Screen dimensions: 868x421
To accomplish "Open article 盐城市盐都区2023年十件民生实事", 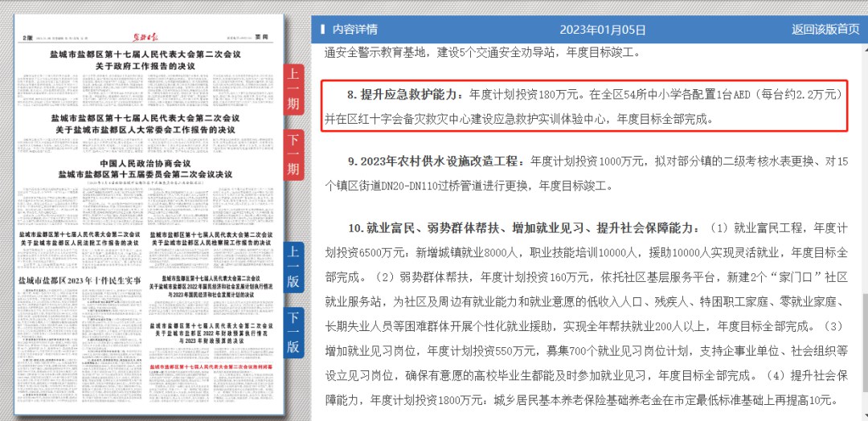I will pyautogui.click(x=80, y=279).
